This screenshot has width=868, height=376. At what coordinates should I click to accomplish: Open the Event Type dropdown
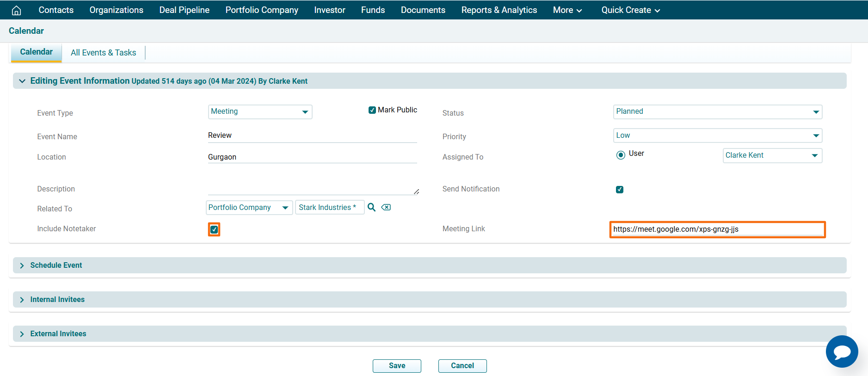[x=260, y=112]
